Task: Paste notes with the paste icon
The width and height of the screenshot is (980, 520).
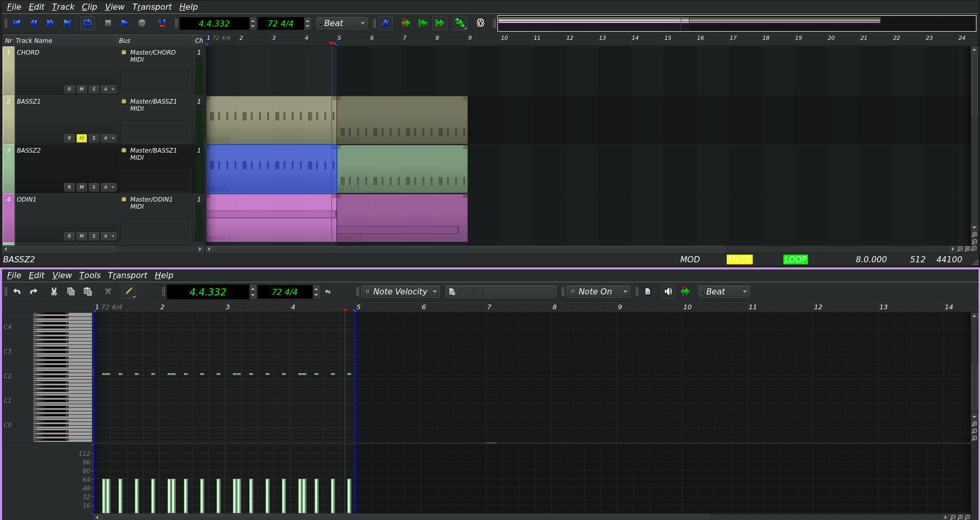Action: pos(88,291)
